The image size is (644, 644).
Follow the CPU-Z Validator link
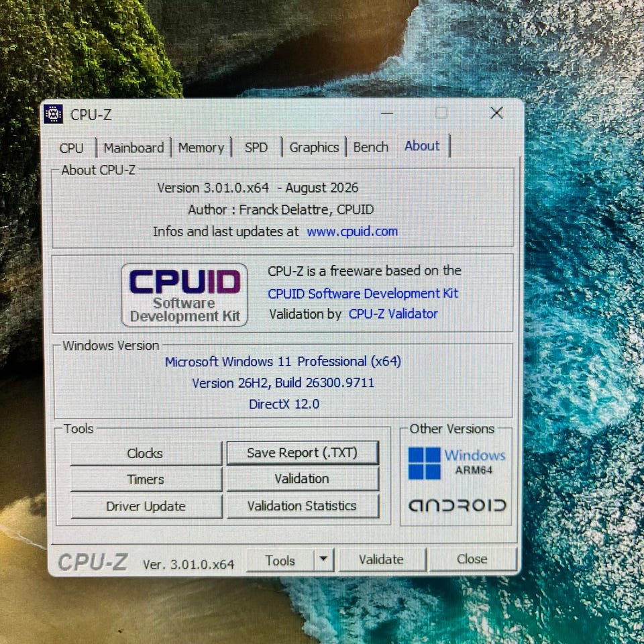click(x=393, y=314)
